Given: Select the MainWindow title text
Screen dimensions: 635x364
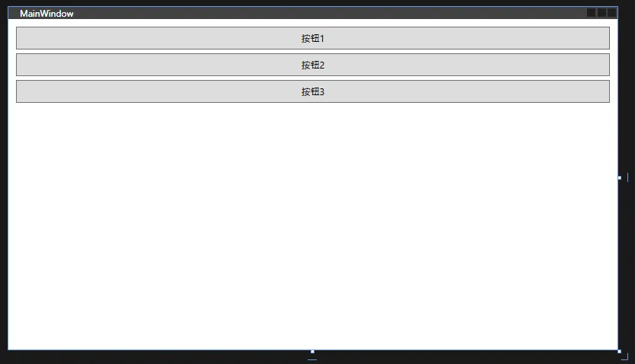Looking at the screenshot, I should 46,14.
